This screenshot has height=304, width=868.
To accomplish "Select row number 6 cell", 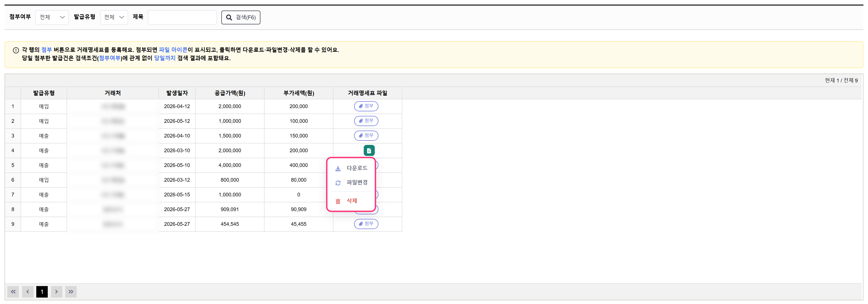I will pyautogui.click(x=13, y=180).
